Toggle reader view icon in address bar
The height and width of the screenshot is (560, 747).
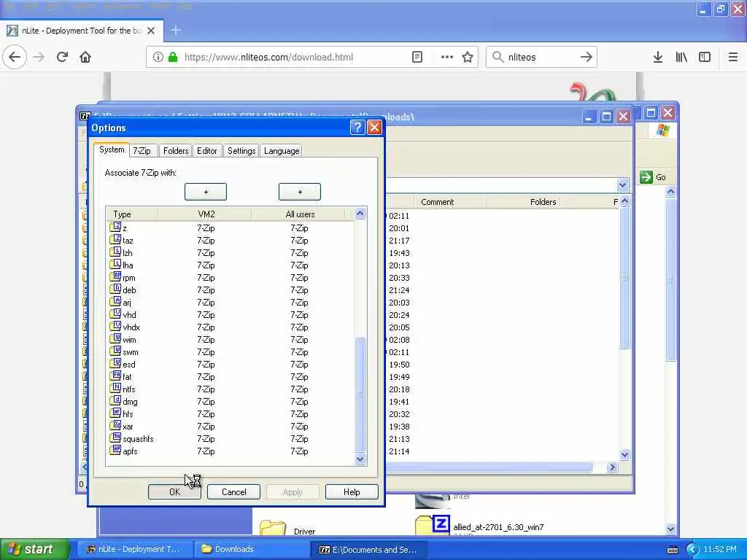(417, 57)
